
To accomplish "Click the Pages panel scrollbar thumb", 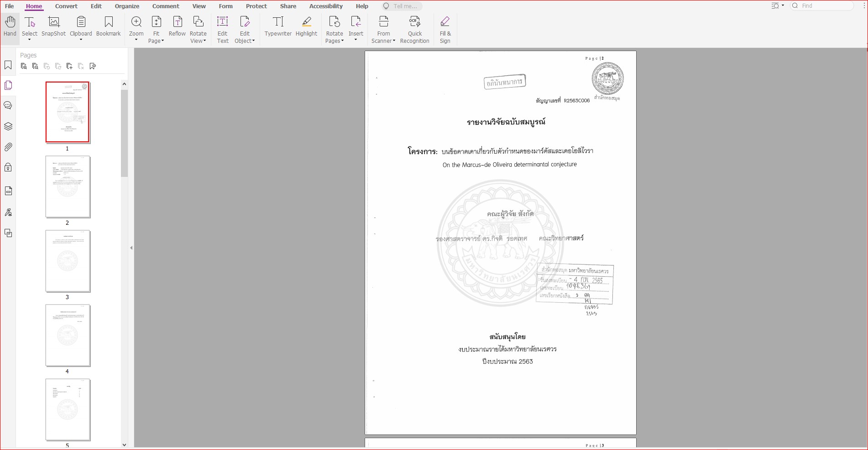I will (x=124, y=133).
